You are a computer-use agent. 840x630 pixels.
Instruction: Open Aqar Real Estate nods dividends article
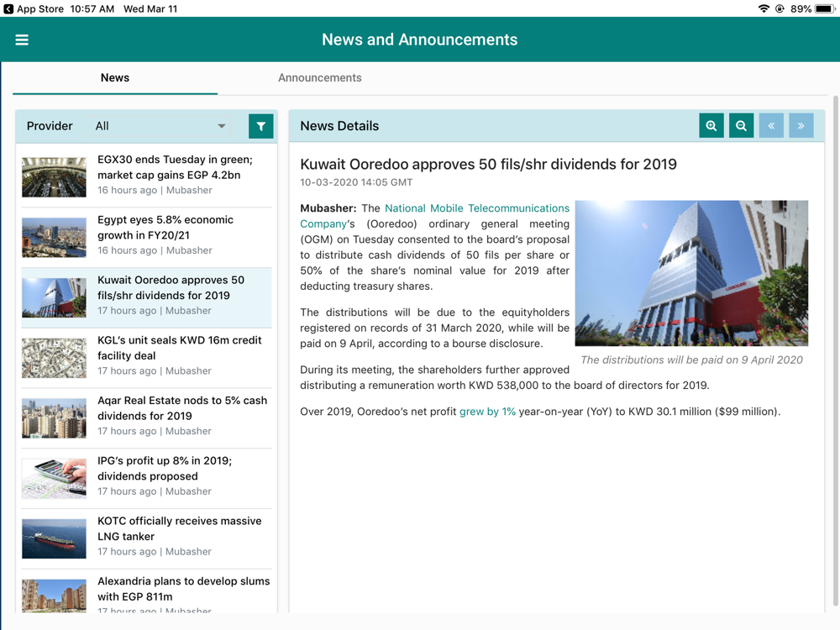click(x=146, y=417)
